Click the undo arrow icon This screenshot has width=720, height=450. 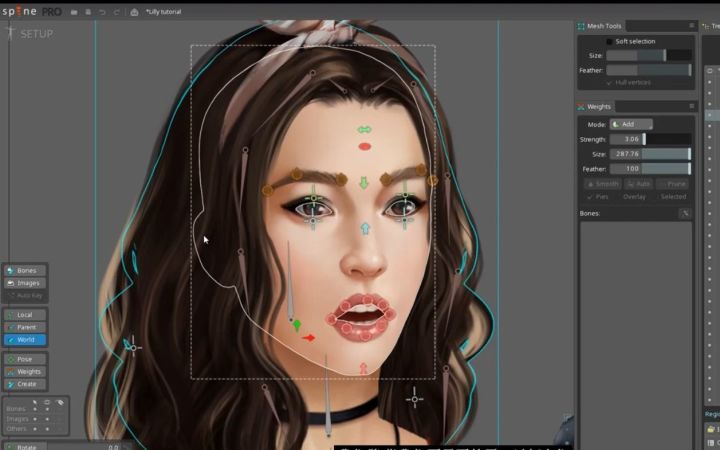[102, 12]
